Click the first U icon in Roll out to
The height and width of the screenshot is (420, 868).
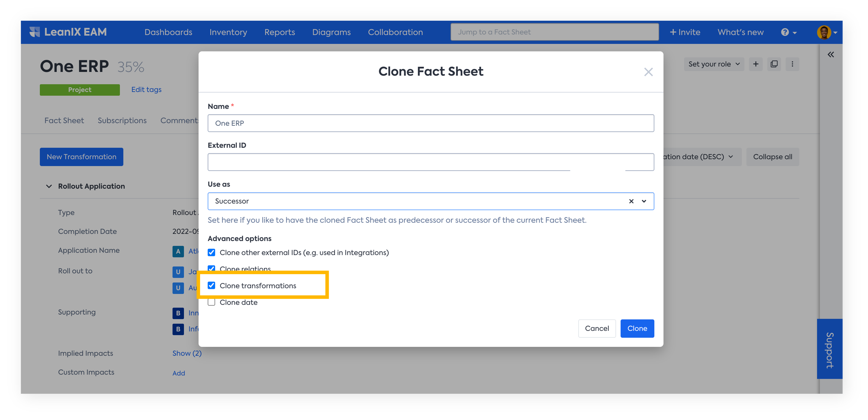coord(178,272)
